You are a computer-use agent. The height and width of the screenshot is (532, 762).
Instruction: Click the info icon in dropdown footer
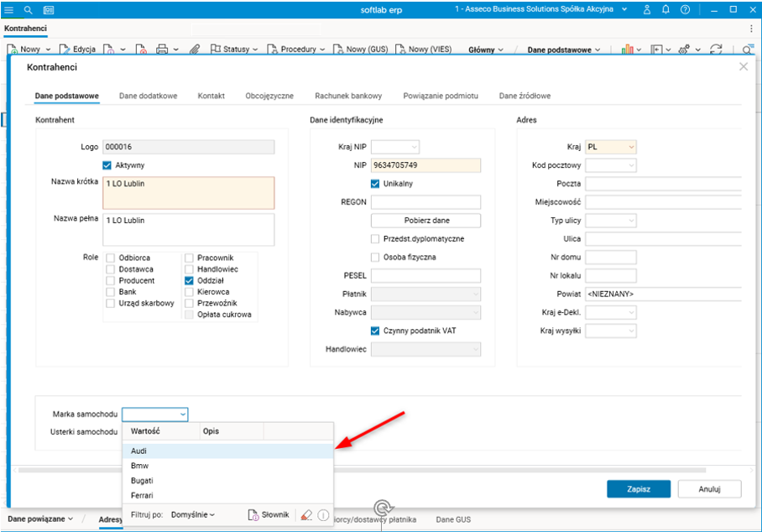(x=323, y=515)
